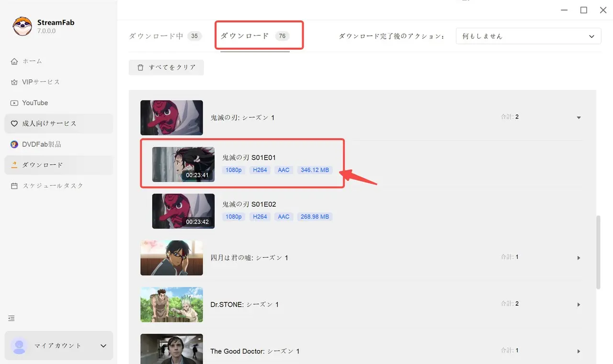Click The Good Doctor thumbnail
Image resolution: width=613 pixels, height=364 pixels.
[171, 349]
